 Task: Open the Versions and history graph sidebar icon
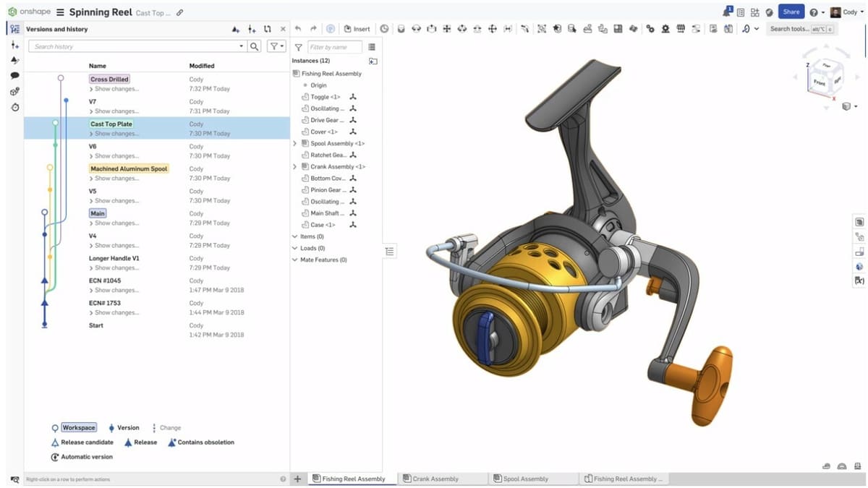14,29
